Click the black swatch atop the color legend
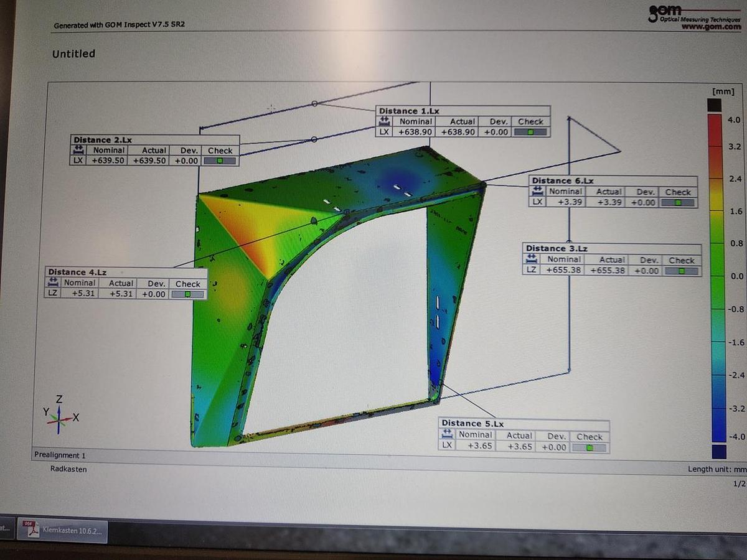 tap(715, 105)
